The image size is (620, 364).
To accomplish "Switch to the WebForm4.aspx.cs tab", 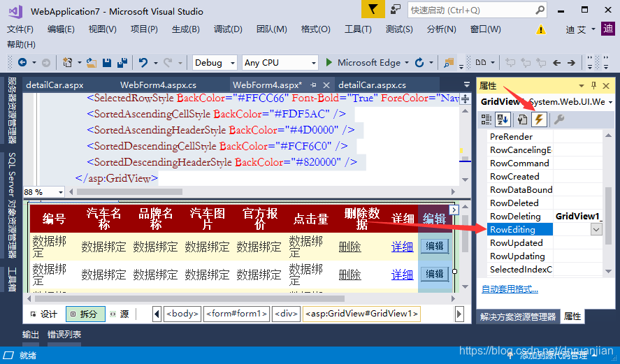I will click(158, 85).
